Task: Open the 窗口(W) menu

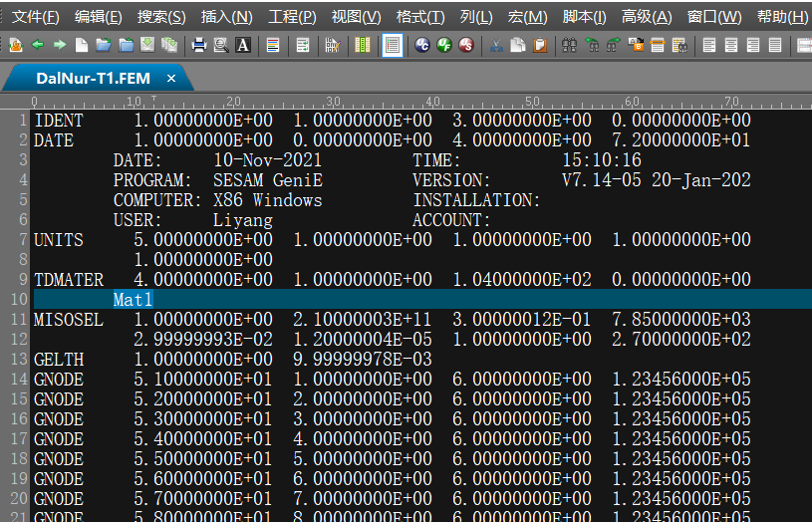Action: coord(714,17)
